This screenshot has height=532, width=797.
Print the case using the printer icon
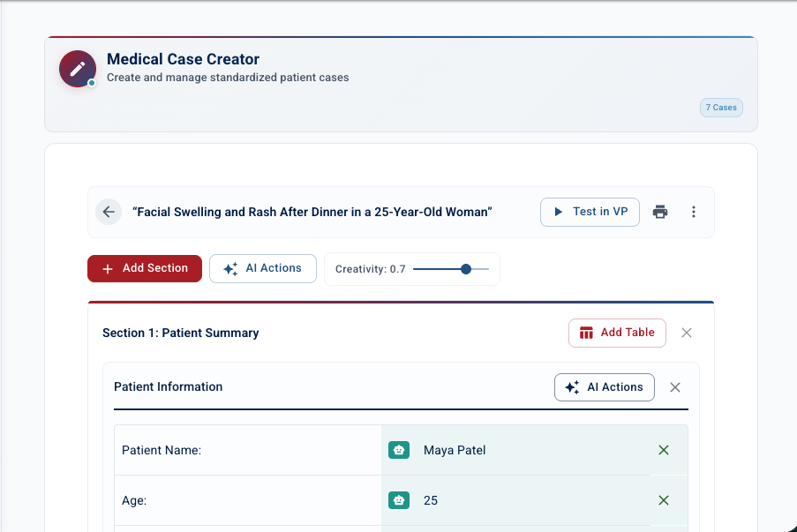pos(659,212)
